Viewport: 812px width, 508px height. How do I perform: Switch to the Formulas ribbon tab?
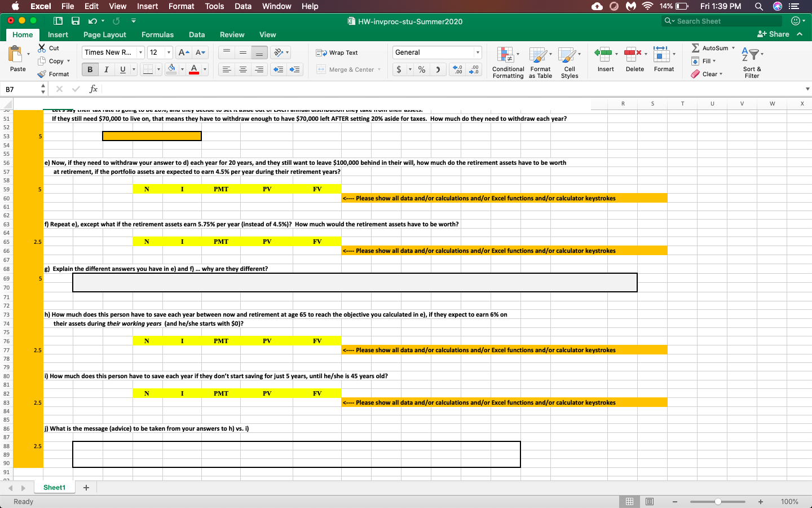click(157, 34)
